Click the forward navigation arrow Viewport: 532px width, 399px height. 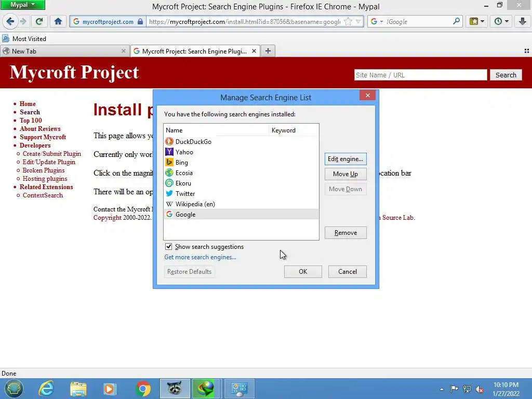(23, 22)
